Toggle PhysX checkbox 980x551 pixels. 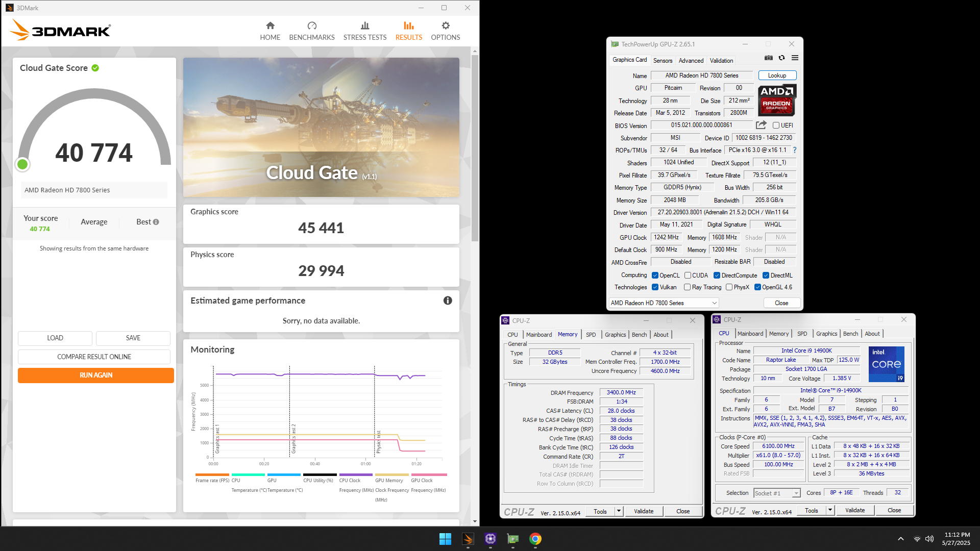click(x=729, y=287)
